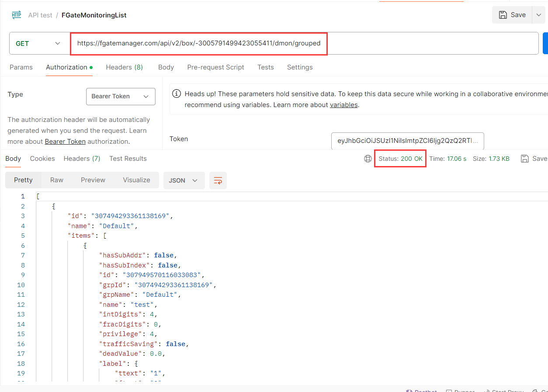Viewport: 548px width, 392px height.
Task: Click the Status: 200 OK indicator
Action: (x=401, y=159)
